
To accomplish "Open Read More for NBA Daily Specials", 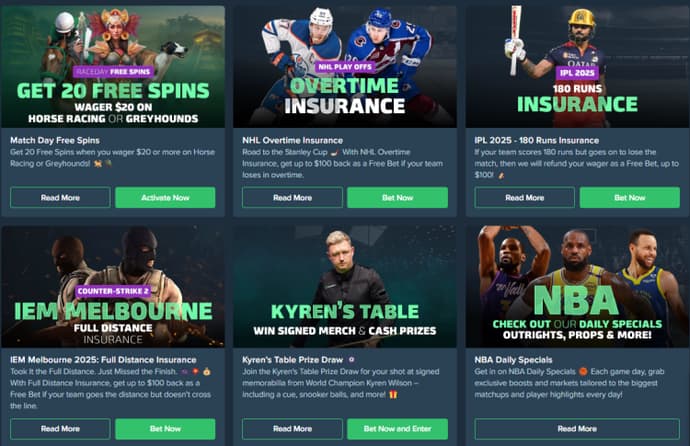I will click(577, 429).
